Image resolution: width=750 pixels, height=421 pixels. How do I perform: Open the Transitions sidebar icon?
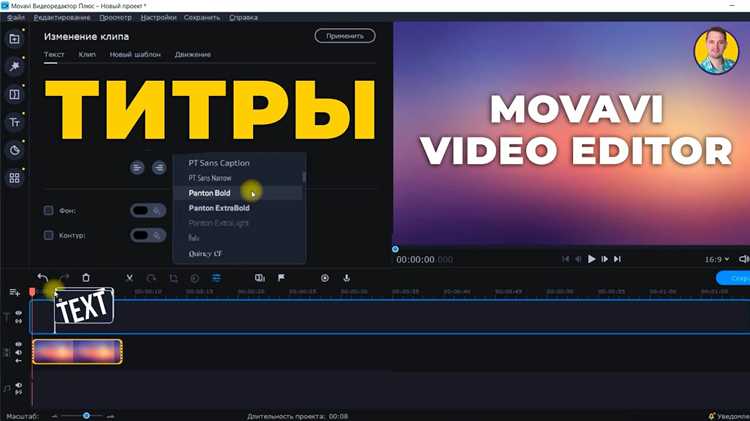(x=14, y=94)
